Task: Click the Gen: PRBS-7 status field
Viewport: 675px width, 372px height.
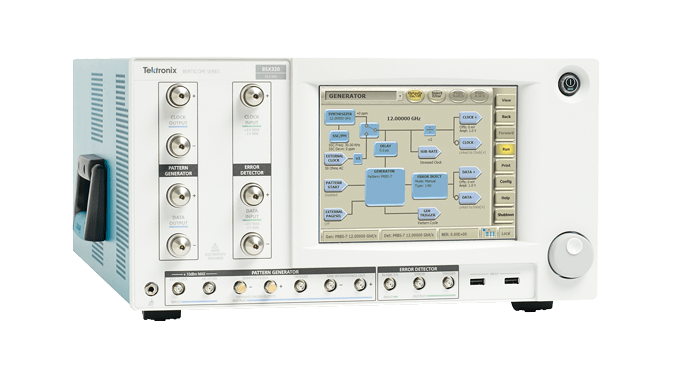Action: point(351,236)
